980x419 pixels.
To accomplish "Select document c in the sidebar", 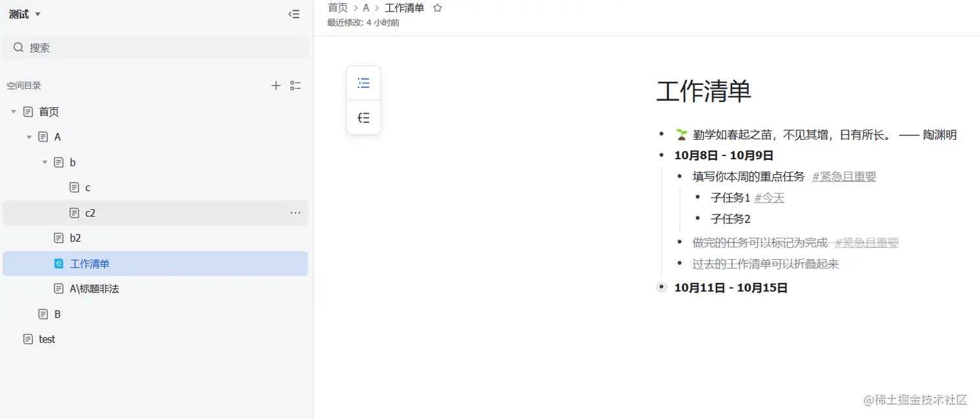I will 87,187.
